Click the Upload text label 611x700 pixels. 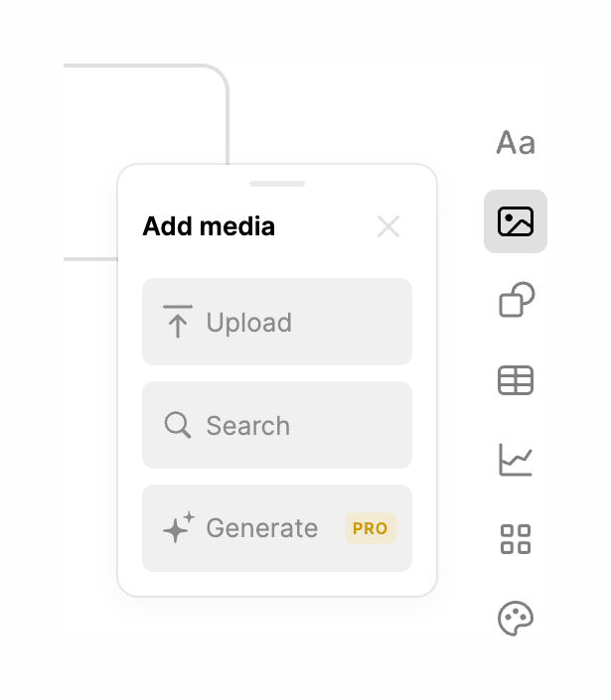click(x=248, y=323)
